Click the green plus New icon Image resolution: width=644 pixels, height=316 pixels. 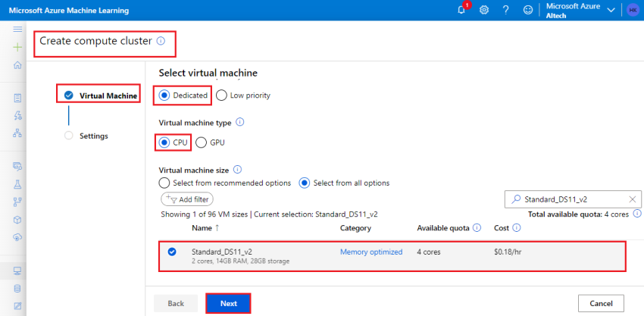17,47
